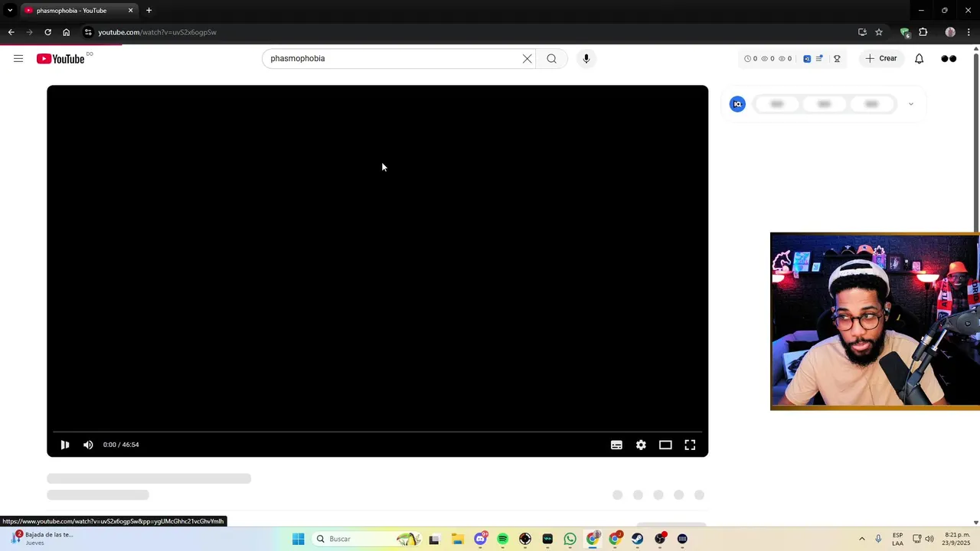View site information in address bar

tap(88, 32)
